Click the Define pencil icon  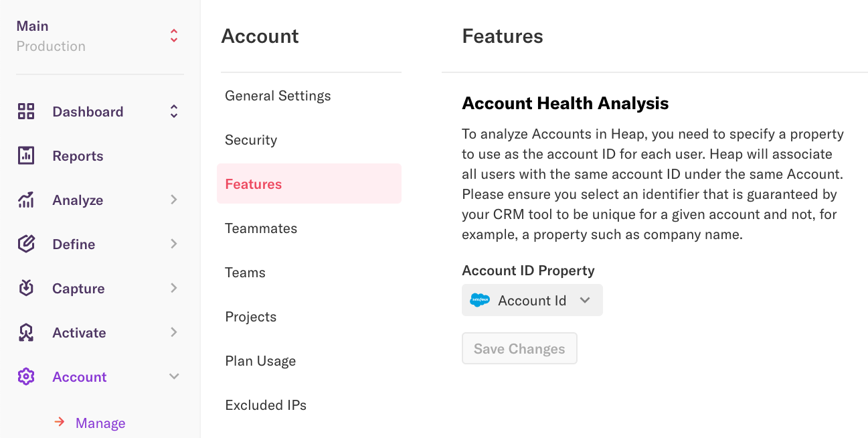point(26,244)
